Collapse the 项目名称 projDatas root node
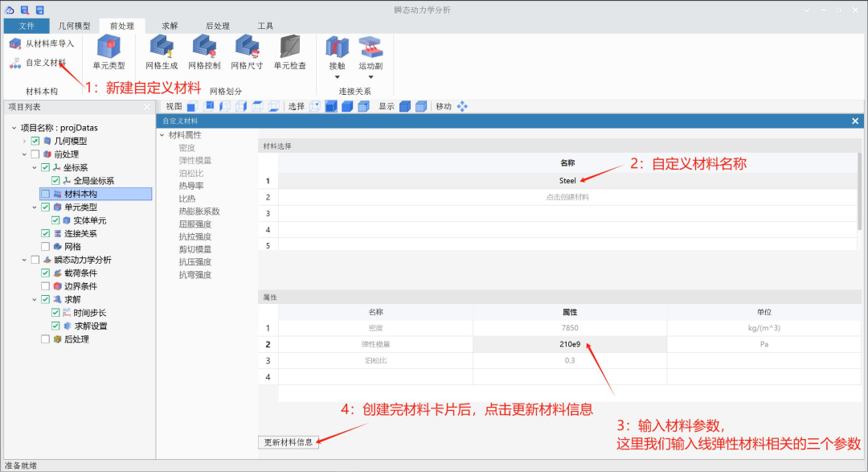The image size is (868, 472). (14, 128)
